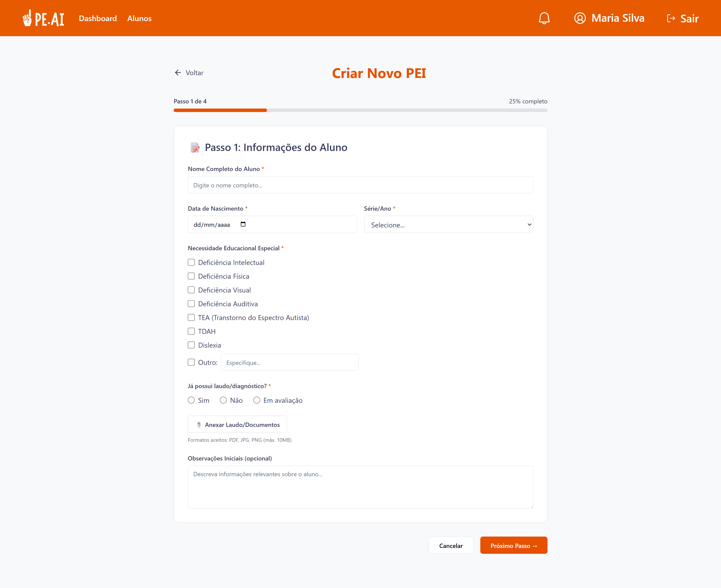
Task: Focus the Nome Completo do Aluno field
Action: coord(360,185)
